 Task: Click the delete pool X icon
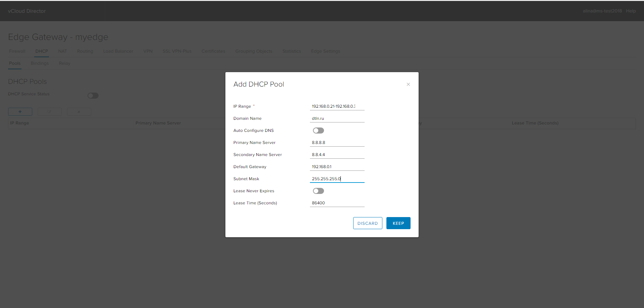pyautogui.click(x=79, y=111)
